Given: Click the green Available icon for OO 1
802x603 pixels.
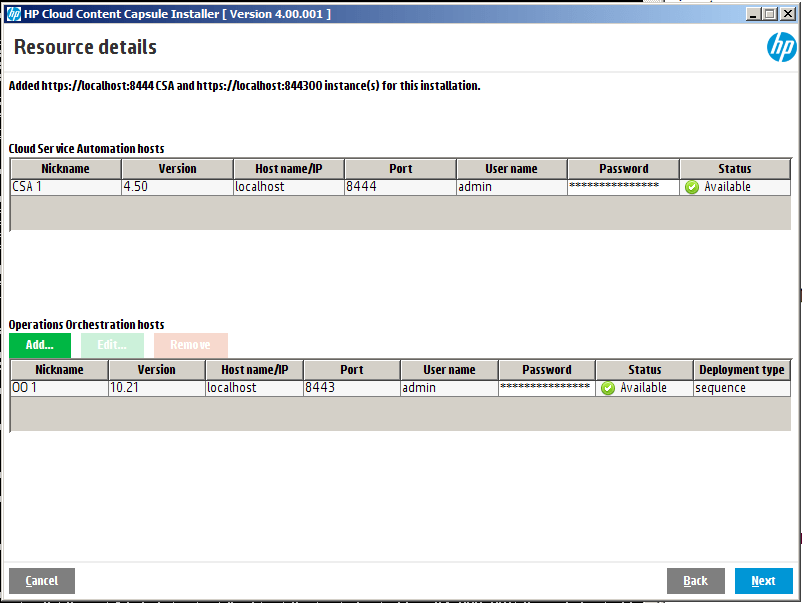Looking at the screenshot, I should [608, 387].
